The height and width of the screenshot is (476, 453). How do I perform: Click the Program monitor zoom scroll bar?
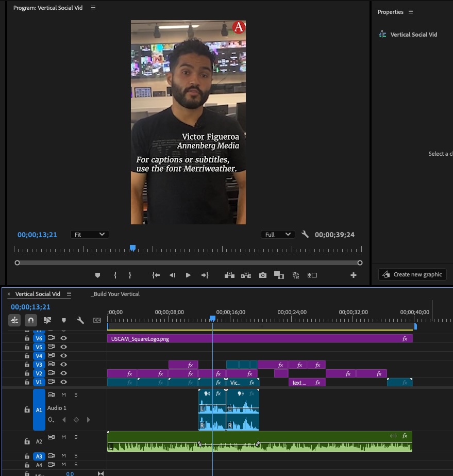(x=189, y=262)
